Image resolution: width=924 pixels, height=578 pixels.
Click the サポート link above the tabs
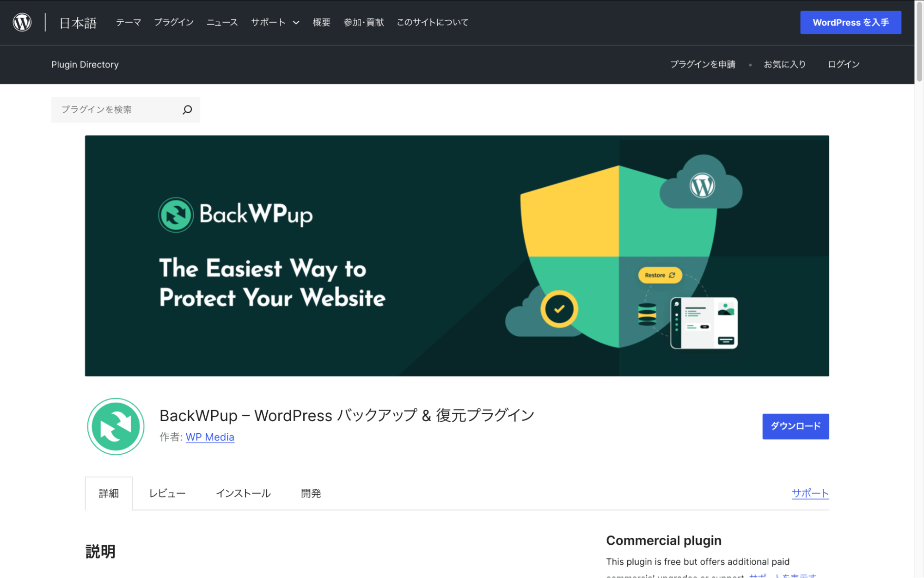810,493
